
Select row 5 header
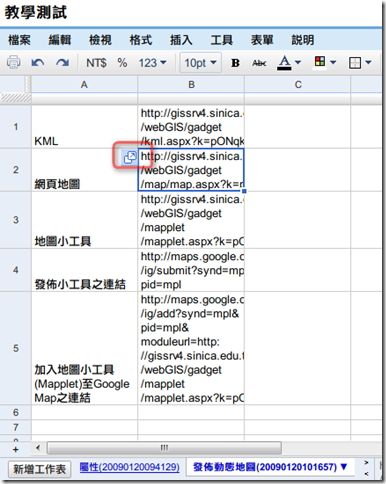(16, 348)
